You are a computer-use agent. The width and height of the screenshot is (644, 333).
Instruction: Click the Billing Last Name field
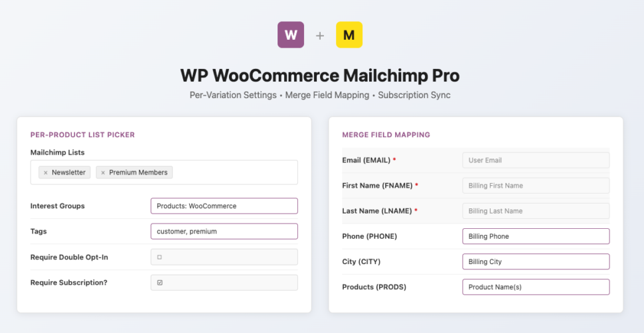click(x=535, y=211)
